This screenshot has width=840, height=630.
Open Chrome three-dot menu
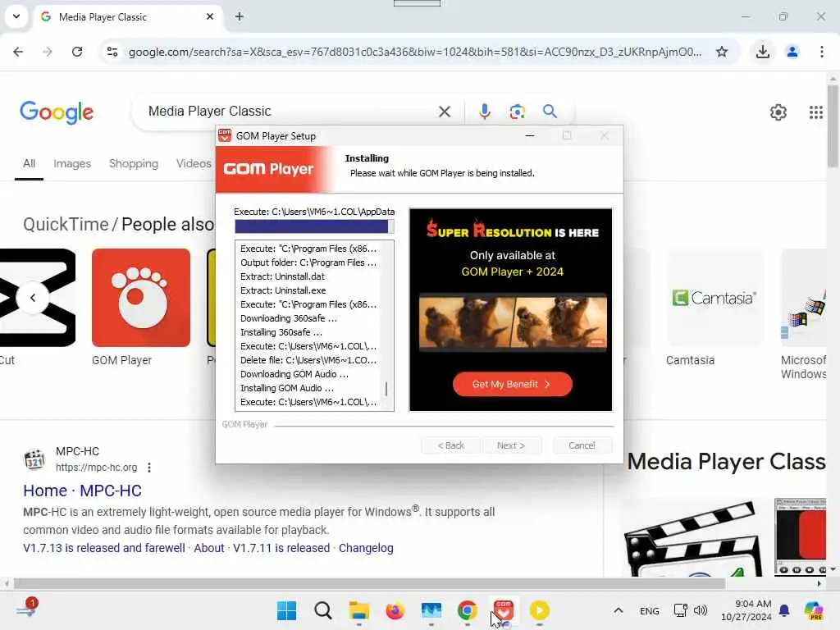coord(822,52)
